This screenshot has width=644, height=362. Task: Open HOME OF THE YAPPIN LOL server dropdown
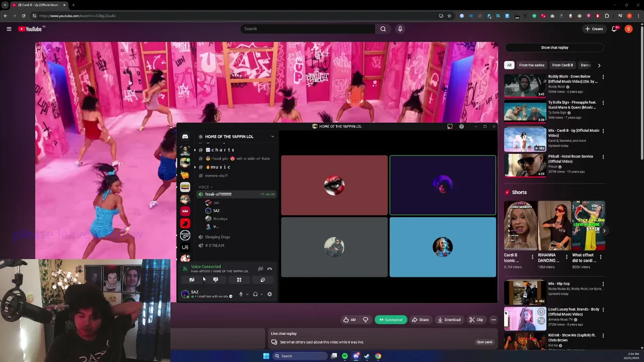(x=272, y=137)
